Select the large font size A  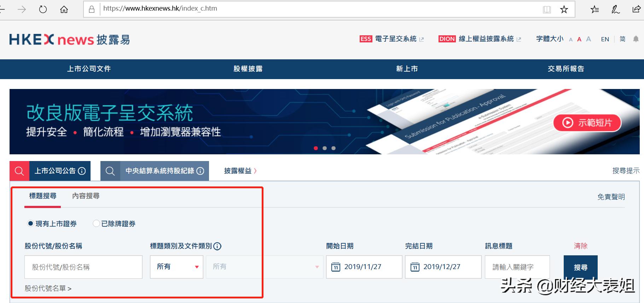tap(588, 39)
